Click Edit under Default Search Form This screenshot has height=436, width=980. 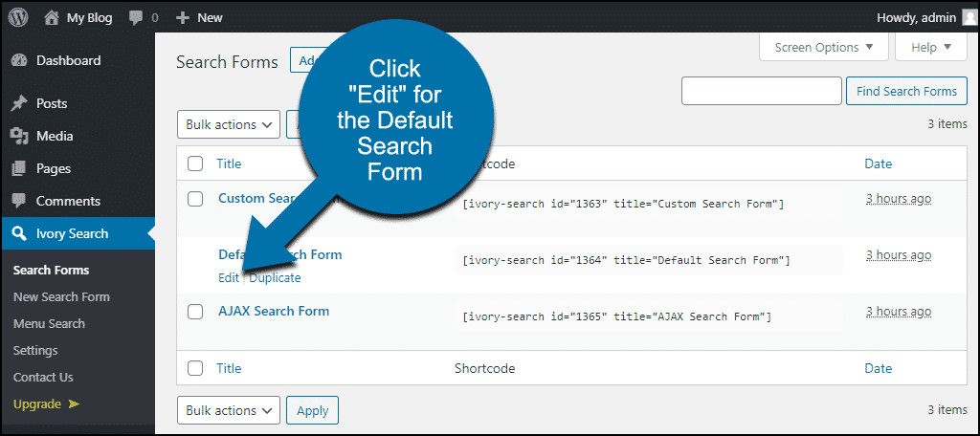pyautogui.click(x=229, y=278)
